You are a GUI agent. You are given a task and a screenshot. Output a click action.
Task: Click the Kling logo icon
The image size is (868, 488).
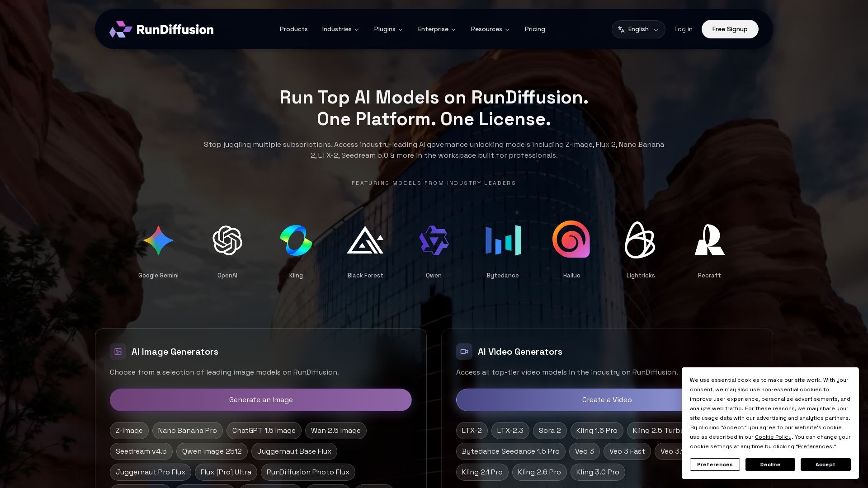click(x=296, y=240)
